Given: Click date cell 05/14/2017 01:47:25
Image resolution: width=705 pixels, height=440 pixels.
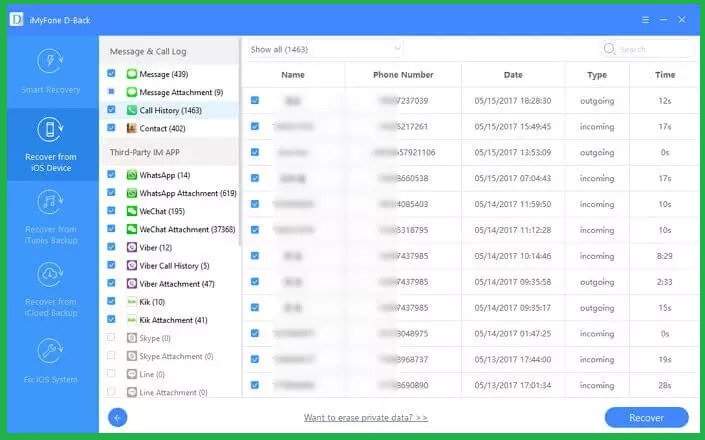Looking at the screenshot, I should (513, 333).
